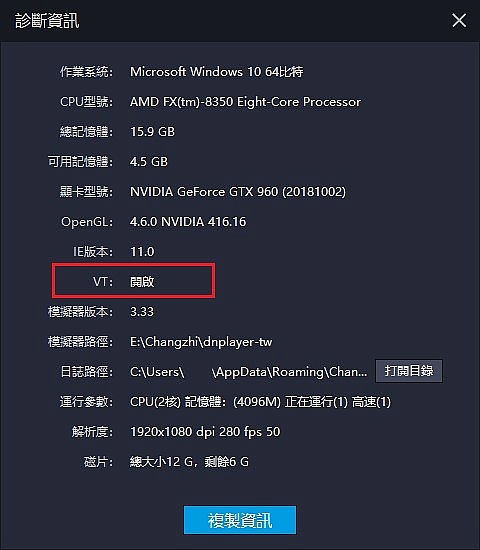Select the 作業系統 Windows 10 value
This screenshot has width=480, height=550.
216,72
